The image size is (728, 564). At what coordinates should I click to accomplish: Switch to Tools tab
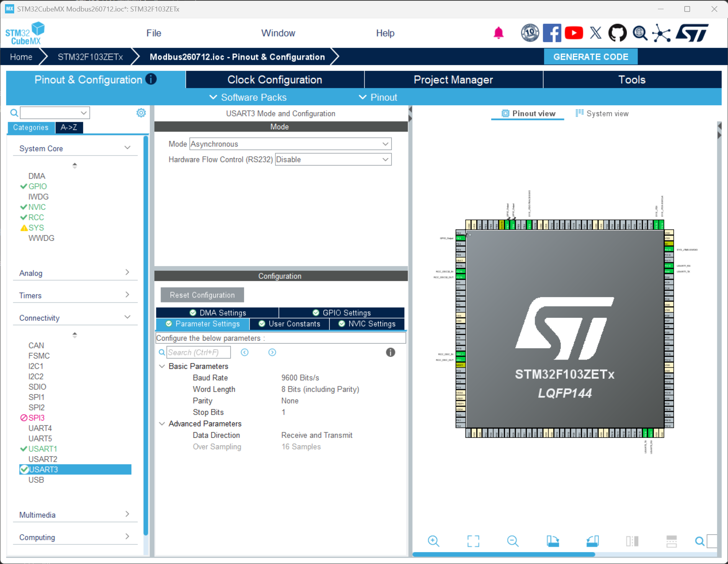[632, 80]
